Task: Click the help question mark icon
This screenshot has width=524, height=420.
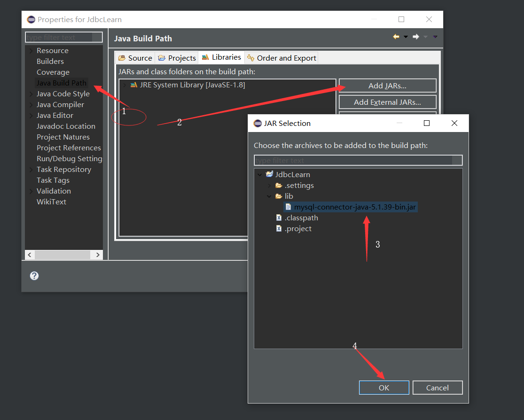Action: pos(34,276)
